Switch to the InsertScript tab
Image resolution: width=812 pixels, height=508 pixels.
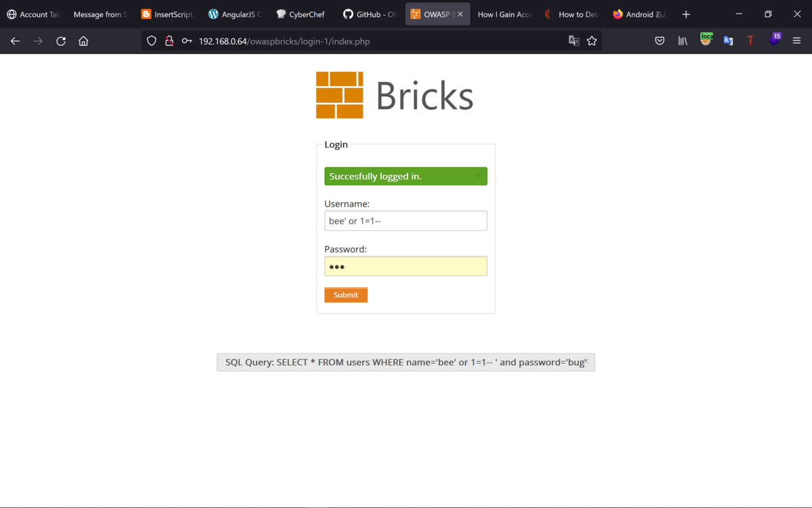[x=167, y=14]
